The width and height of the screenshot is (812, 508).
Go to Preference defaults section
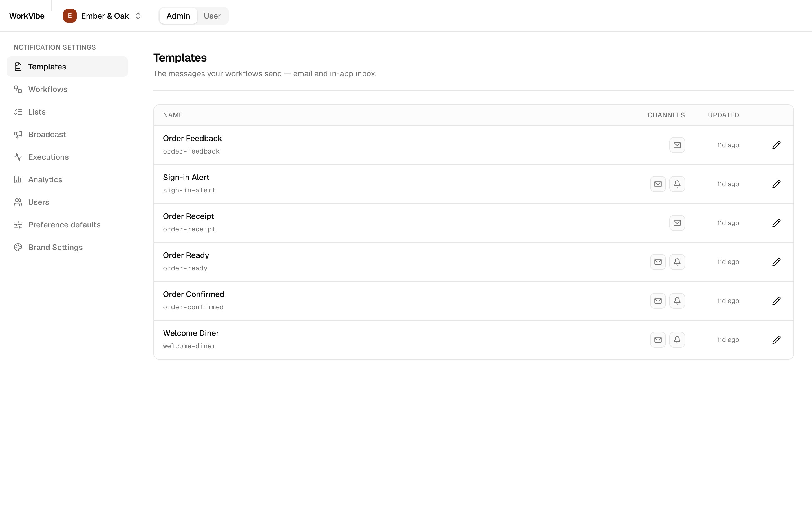point(67,224)
